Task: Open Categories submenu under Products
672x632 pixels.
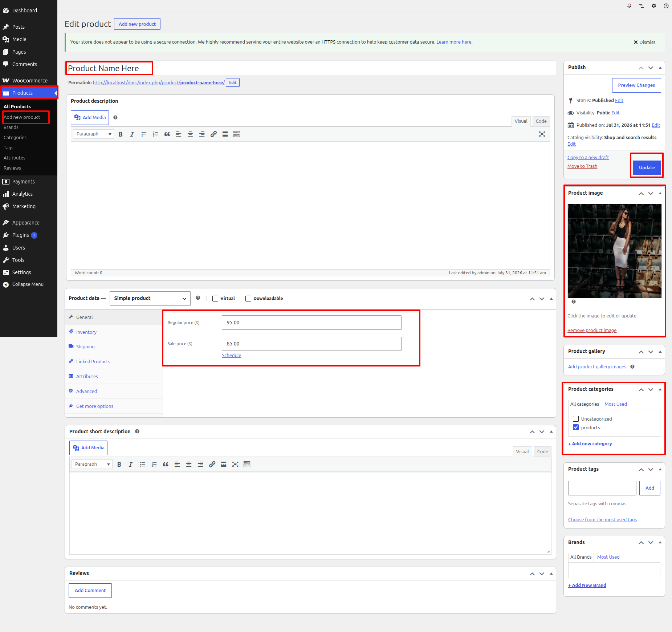Action: coord(15,138)
